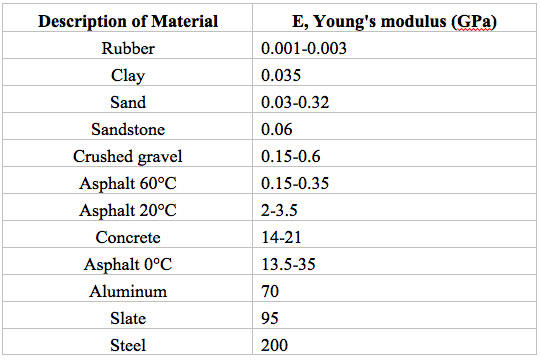Select the Aluminum material cell
Image resolution: width=540 pixels, height=360 pixels.
click(x=127, y=288)
